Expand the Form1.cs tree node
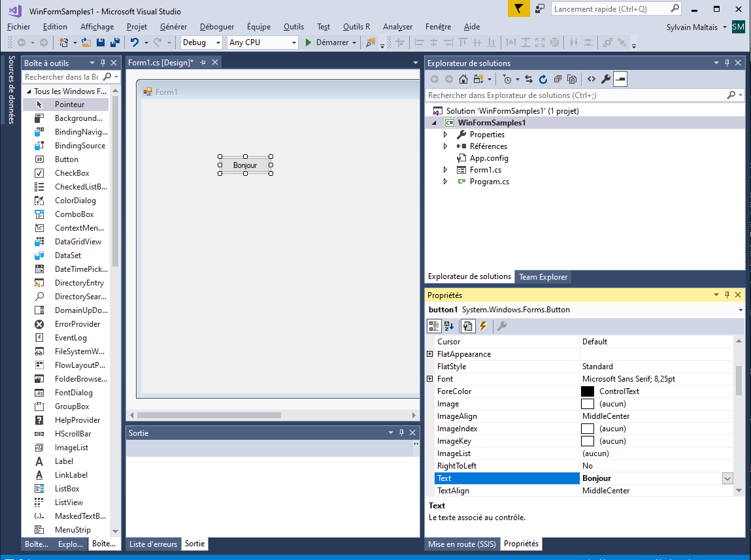 pyautogui.click(x=446, y=170)
